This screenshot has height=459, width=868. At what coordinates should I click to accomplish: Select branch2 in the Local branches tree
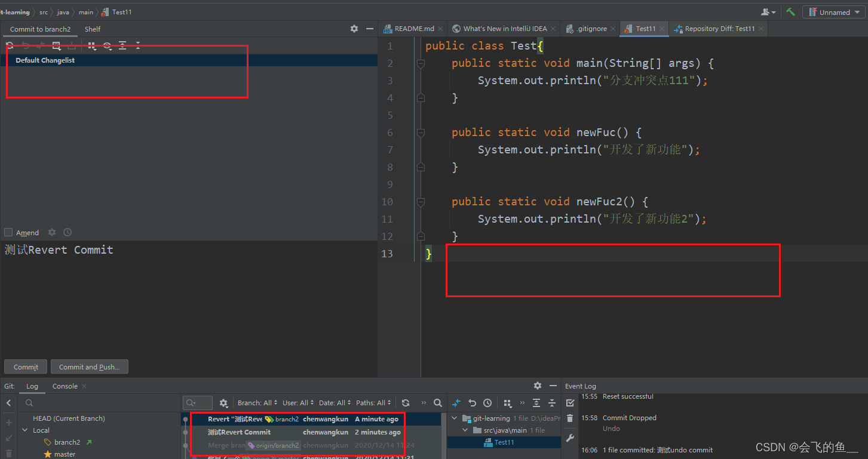pyautogui.click(x=67, y=442)
